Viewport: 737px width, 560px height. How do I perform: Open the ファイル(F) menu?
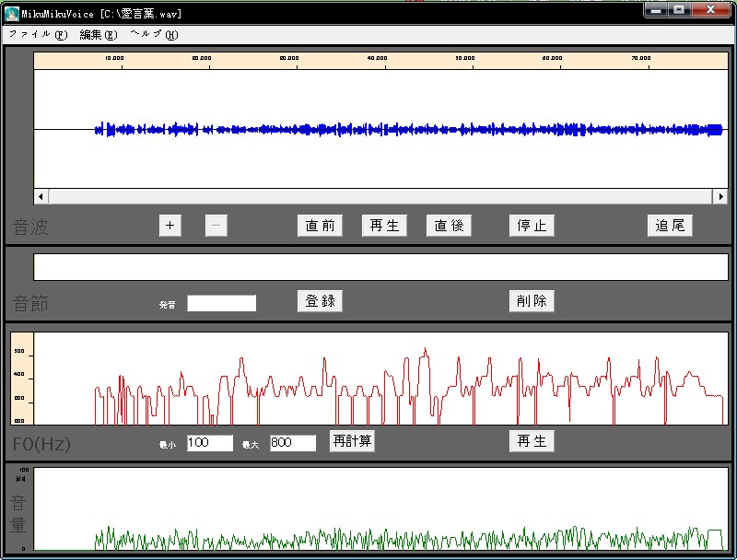(x=38, y=34)
